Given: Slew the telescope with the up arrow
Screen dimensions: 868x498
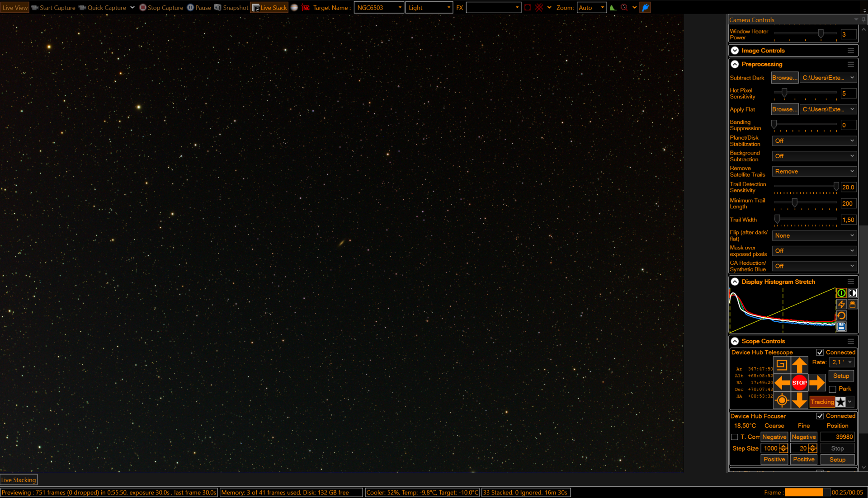Looking at the screenshot, I should 799,365.
